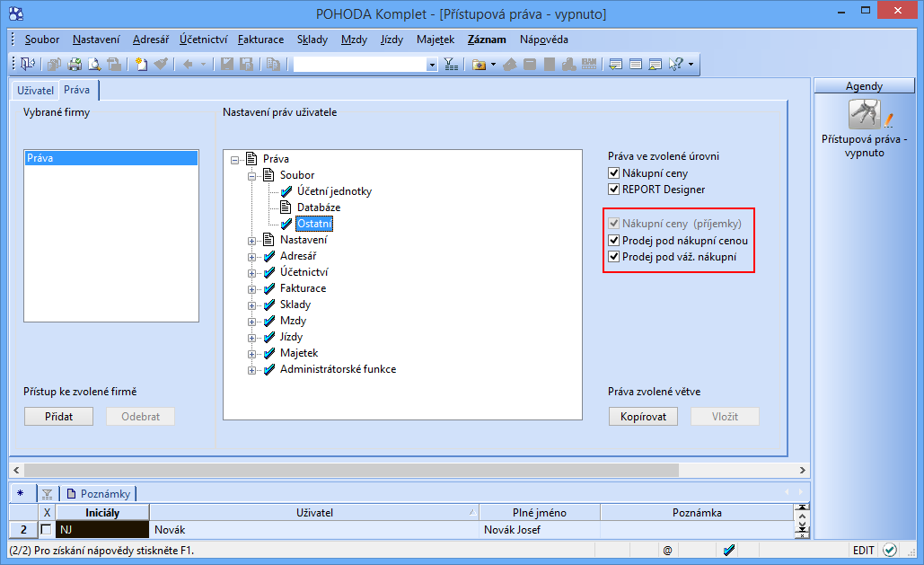Viewport: 924px width, 565px height.
Task: Click the horizontal scrollbar thumb
Action: pos(351,470)
